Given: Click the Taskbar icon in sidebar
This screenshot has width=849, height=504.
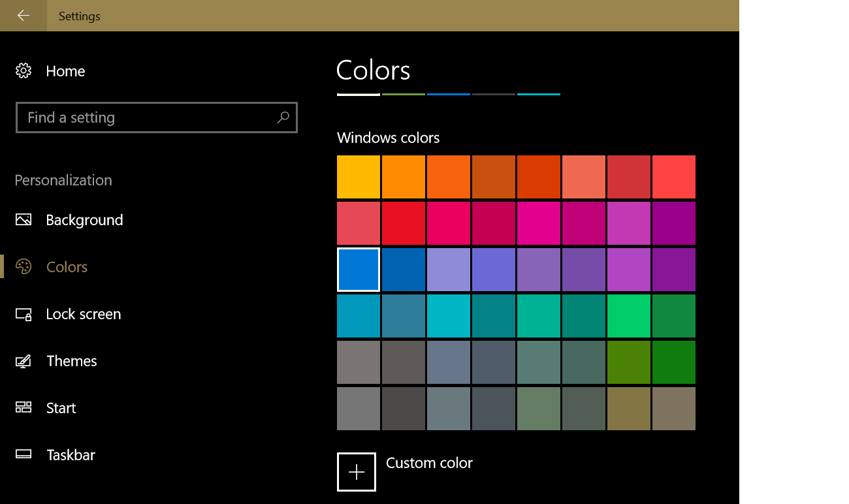Looking at the screenshot, I should pos(24,454).
